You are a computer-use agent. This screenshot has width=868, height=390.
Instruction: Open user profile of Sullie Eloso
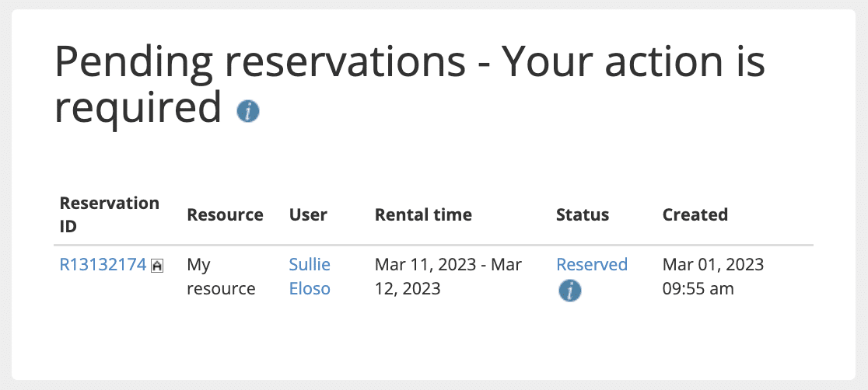[x=310, y=276]
